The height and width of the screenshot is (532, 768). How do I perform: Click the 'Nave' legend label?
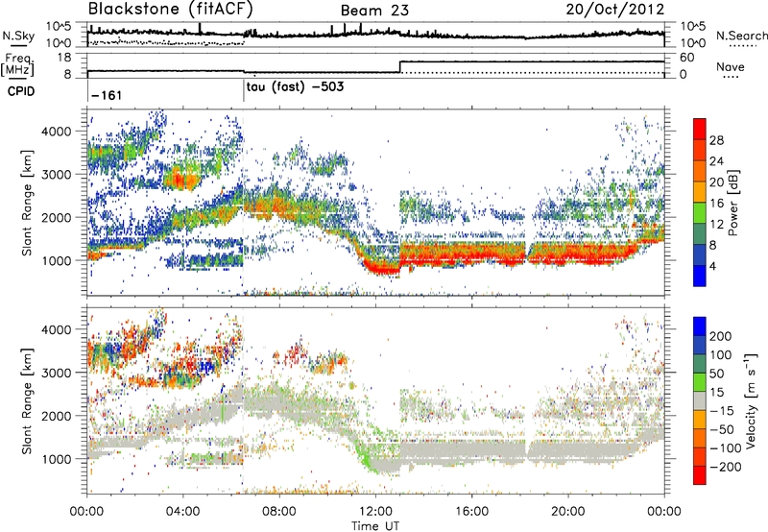pyautogui.click(x=731, y=66)
